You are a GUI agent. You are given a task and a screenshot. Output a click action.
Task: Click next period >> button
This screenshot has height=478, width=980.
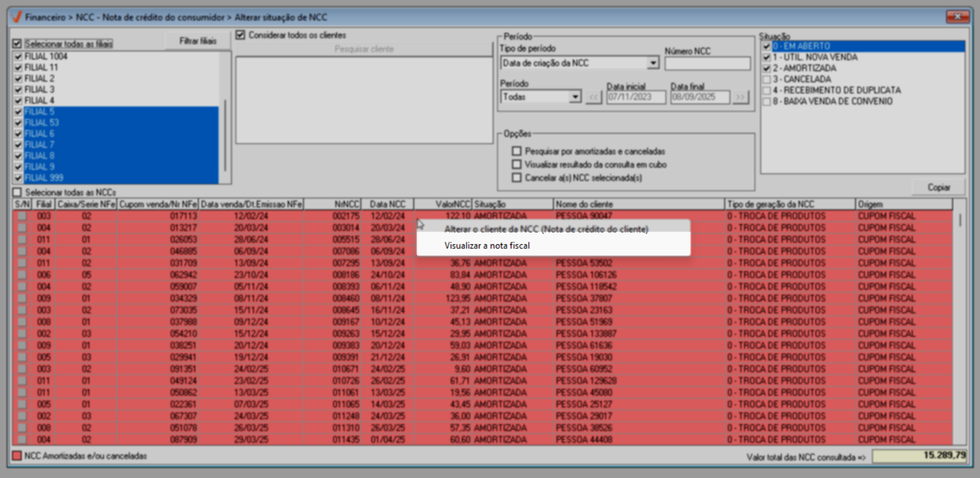point(740,97)
